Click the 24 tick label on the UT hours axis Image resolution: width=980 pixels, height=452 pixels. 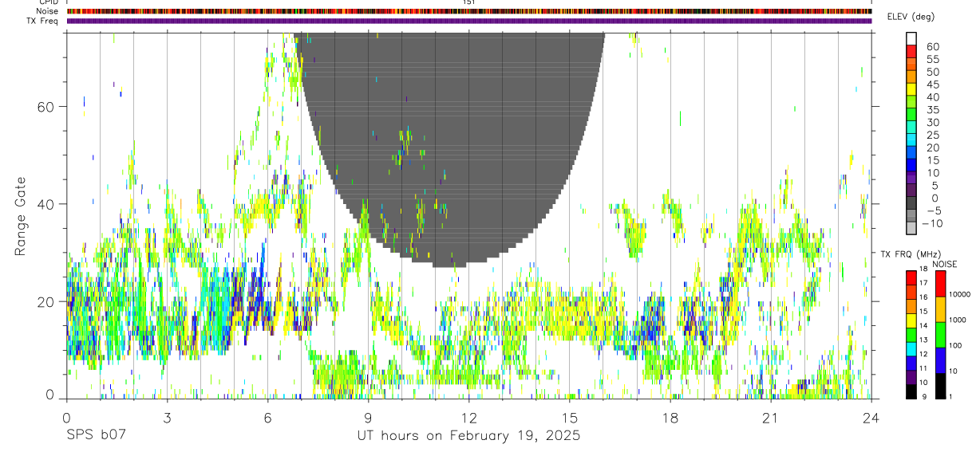[871, 417]
